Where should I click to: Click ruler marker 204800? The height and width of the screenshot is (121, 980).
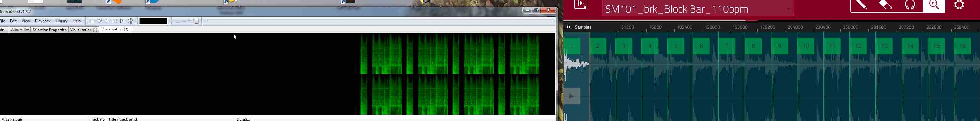tap(795, 27)
